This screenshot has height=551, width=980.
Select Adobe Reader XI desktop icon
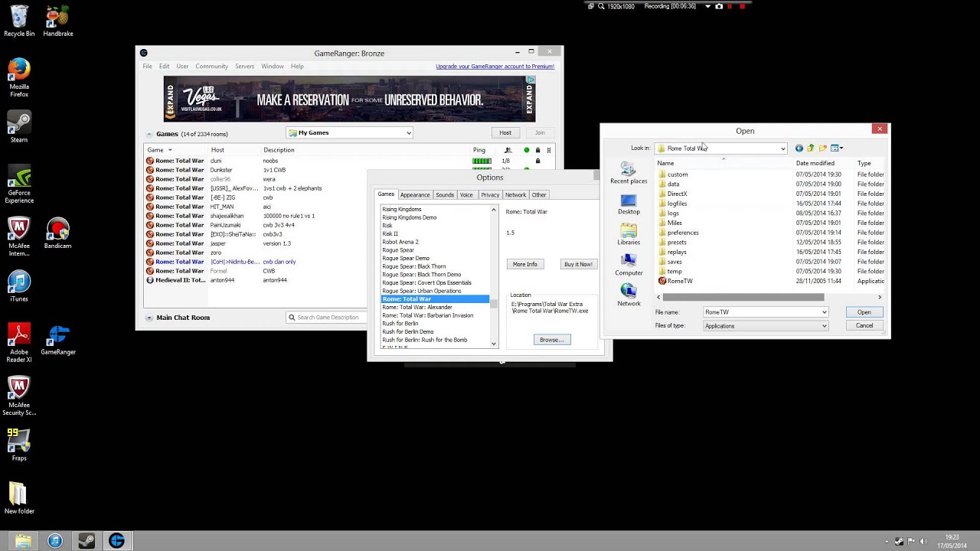[19, 342]
